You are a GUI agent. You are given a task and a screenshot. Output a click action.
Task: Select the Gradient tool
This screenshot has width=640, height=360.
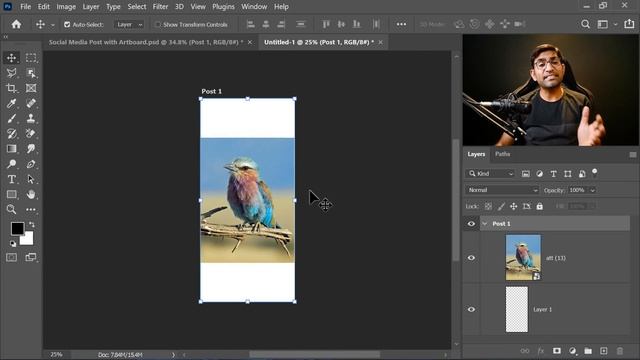pyautogui.click(x=11, y=149)
